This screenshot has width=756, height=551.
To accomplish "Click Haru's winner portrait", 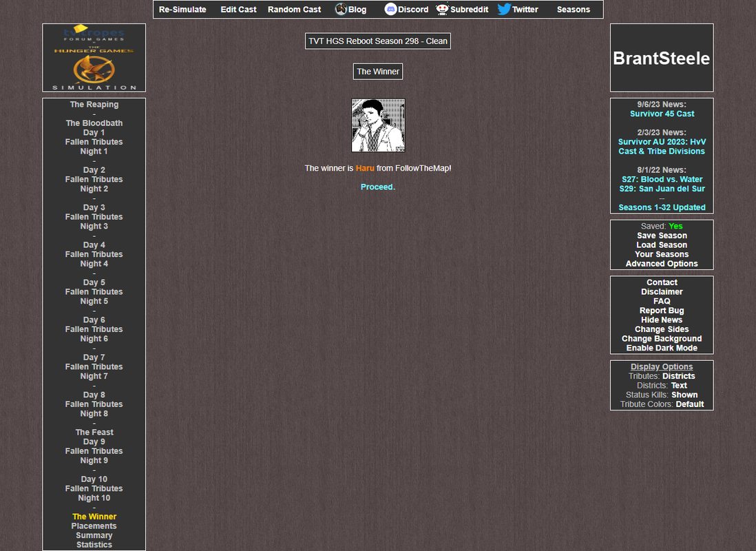I will pos(378,125).
